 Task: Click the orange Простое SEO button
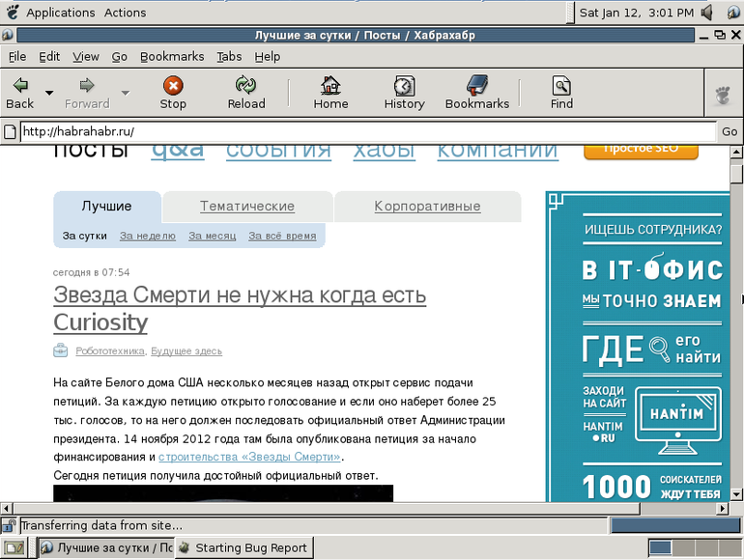[x=641, y=152]
